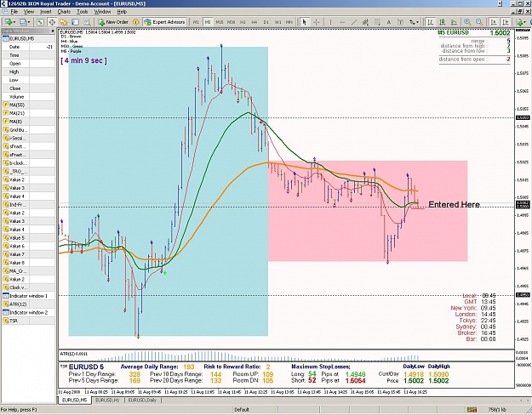Switch chart to H4 timeframe
Screen dimensions: 532x415
[x=255, y=22]
